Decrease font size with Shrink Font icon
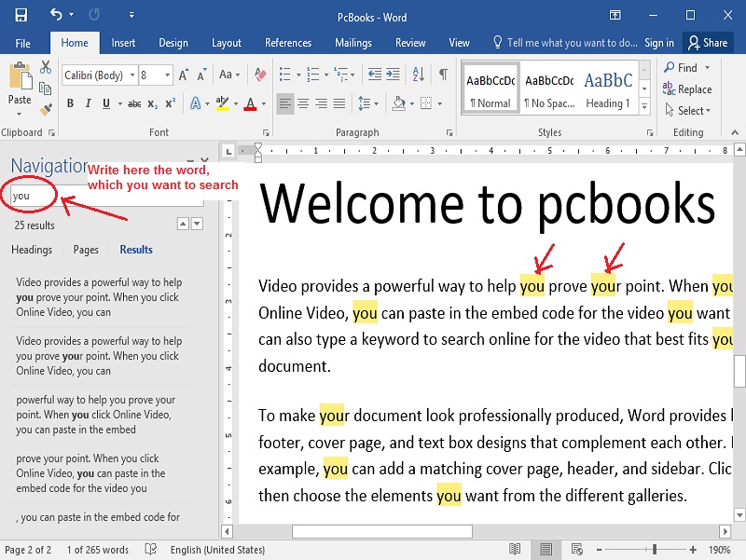 [201, 75]
